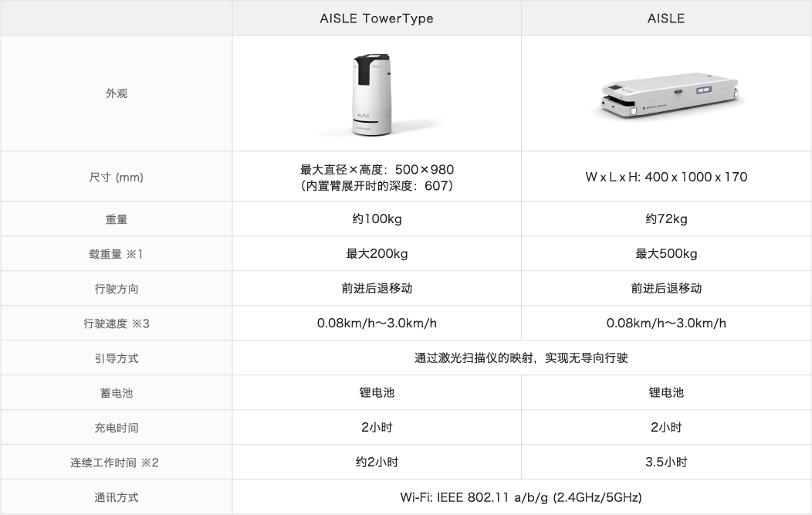Select the AISLE TowerType column header
The image size is (812, 515).
click(x=377, y=19)
